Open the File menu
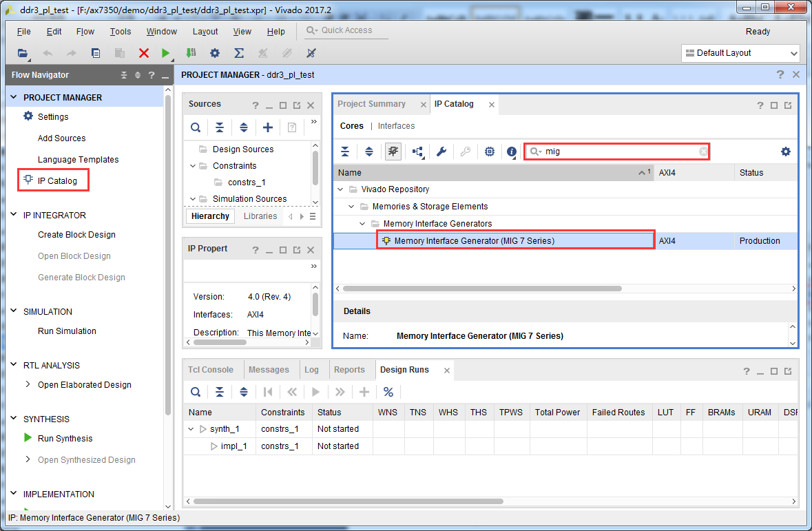Image resolution: width=812 pixels, height=531 pixels. (24, 32)
